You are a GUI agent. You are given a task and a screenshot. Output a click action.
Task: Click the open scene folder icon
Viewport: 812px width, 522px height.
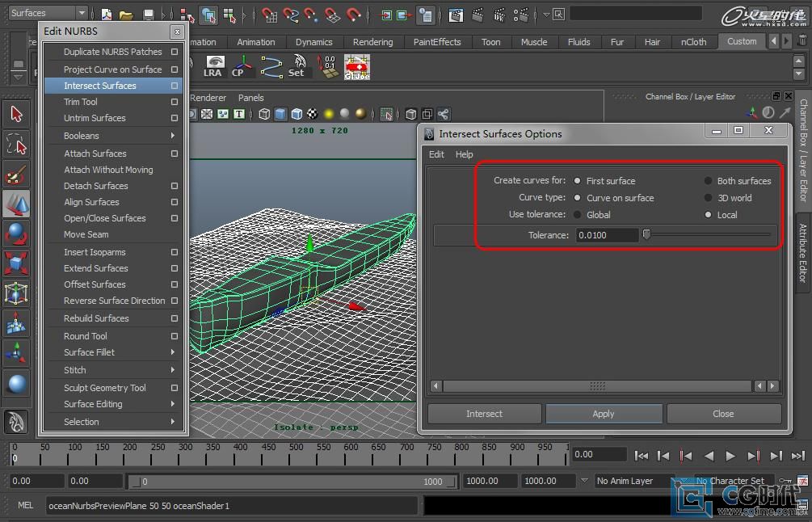[x=126, y=15]
